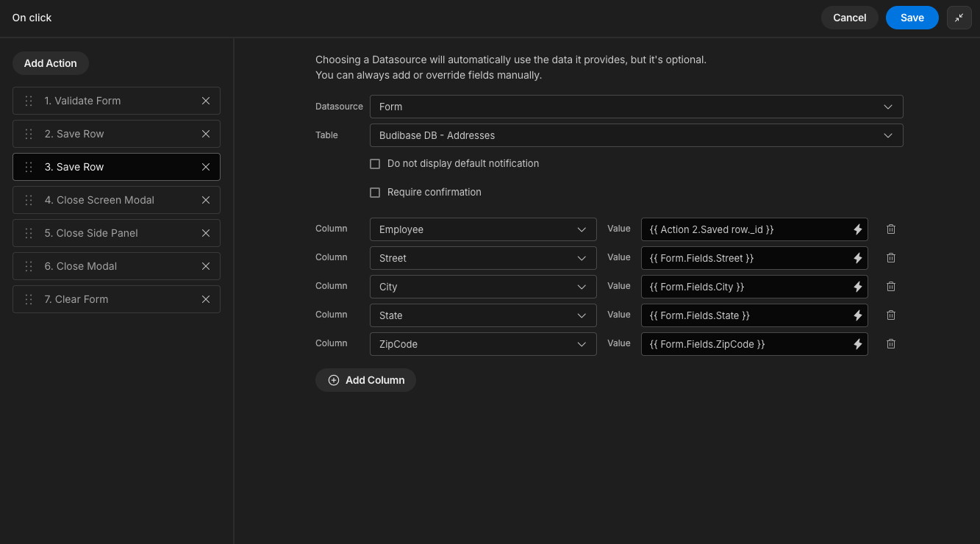Viewport: 980px width, 544px height.
Task: Open bindings lightning icon for State value
Action: coord(857,315)
